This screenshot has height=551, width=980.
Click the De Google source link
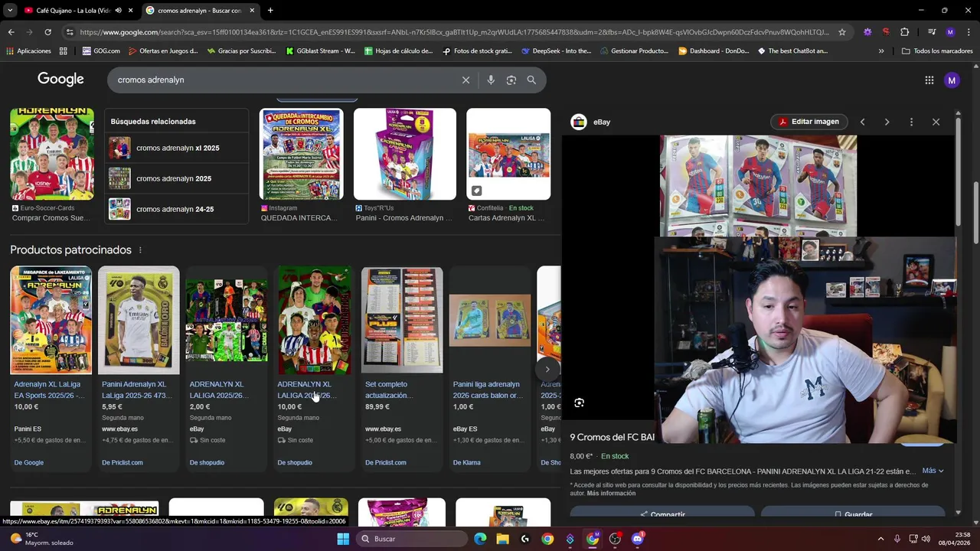[29, 462]
